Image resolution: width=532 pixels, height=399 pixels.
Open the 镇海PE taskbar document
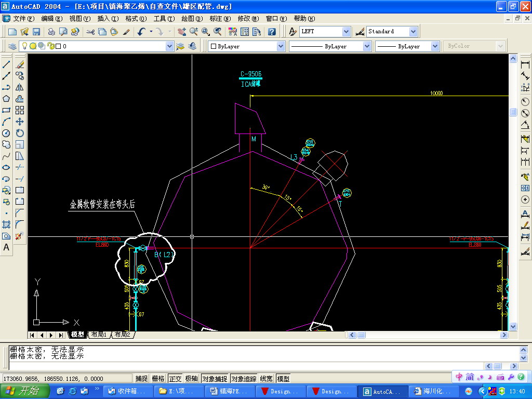click(229, 392)
